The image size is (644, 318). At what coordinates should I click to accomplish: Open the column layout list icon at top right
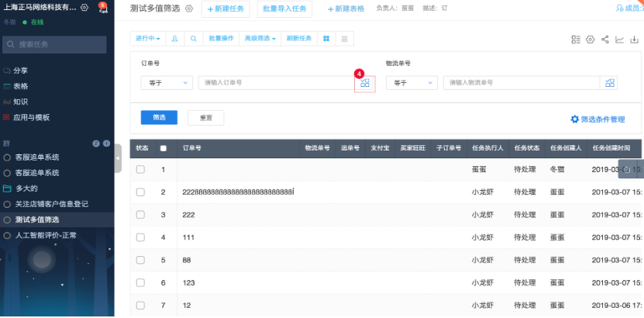(x=576, y=40)
